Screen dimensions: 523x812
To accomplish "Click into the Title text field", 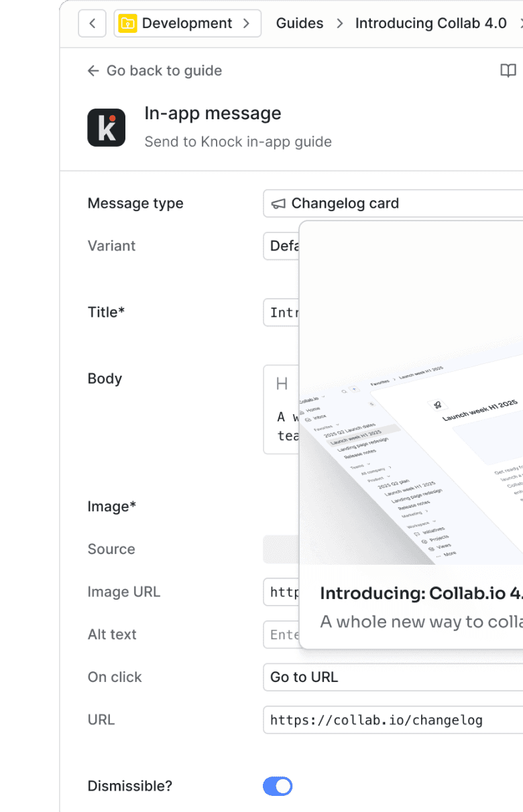I will (281, 312).
